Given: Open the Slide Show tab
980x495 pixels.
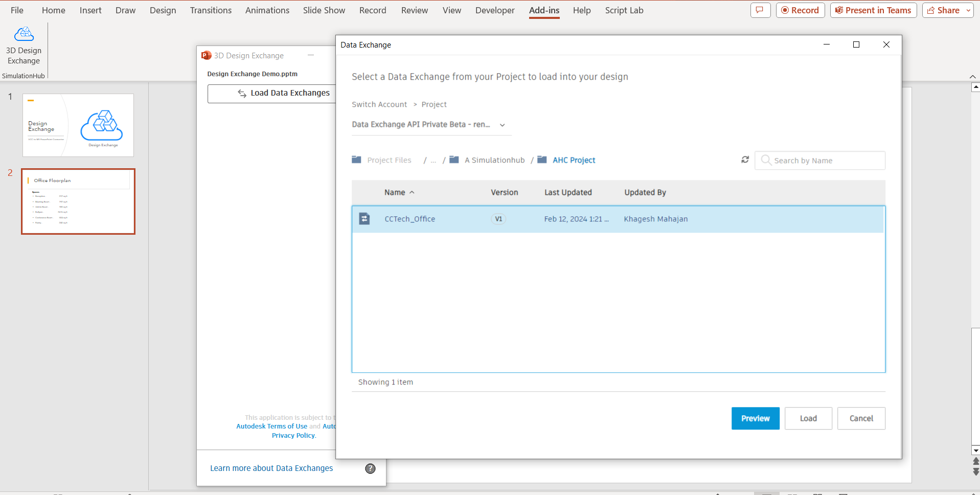Looking at the screenshot, I should (x=324, y=10).
